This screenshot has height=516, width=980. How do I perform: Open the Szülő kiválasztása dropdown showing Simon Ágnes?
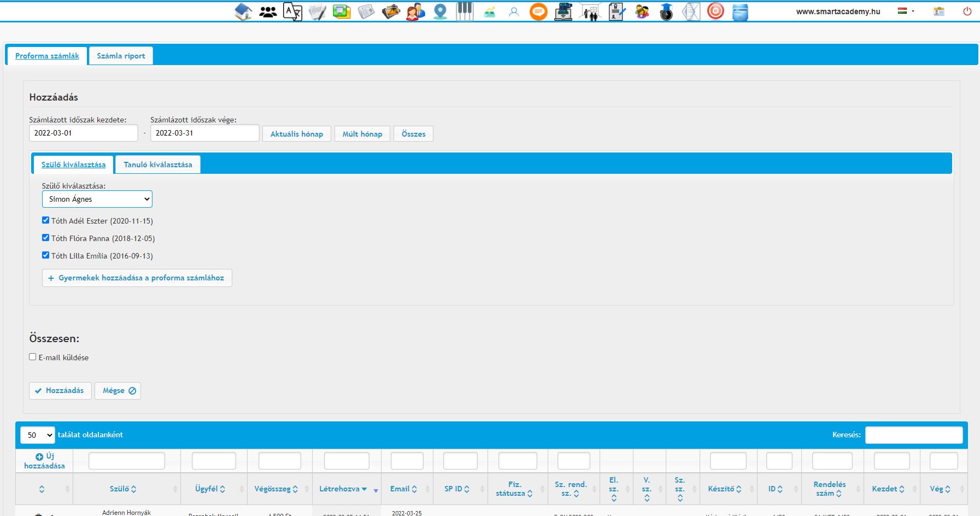(97, 199)
